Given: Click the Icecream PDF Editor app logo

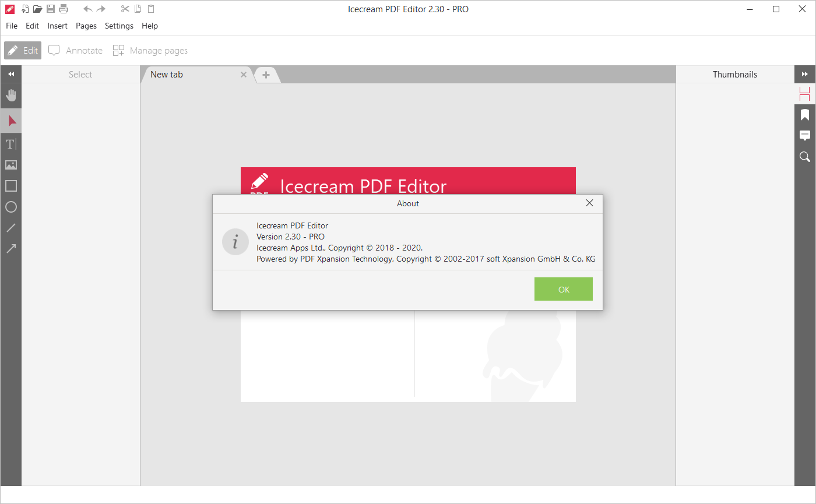Looking at the screenshot, I should [10, 9].
